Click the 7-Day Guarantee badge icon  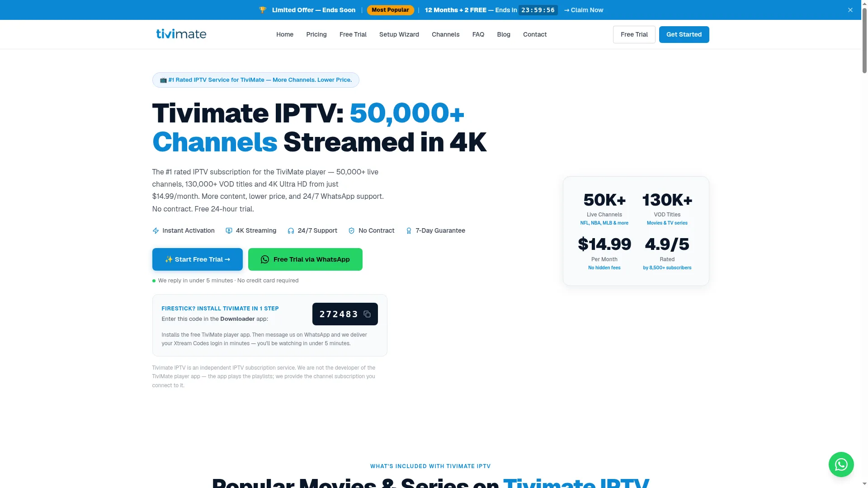409,231
